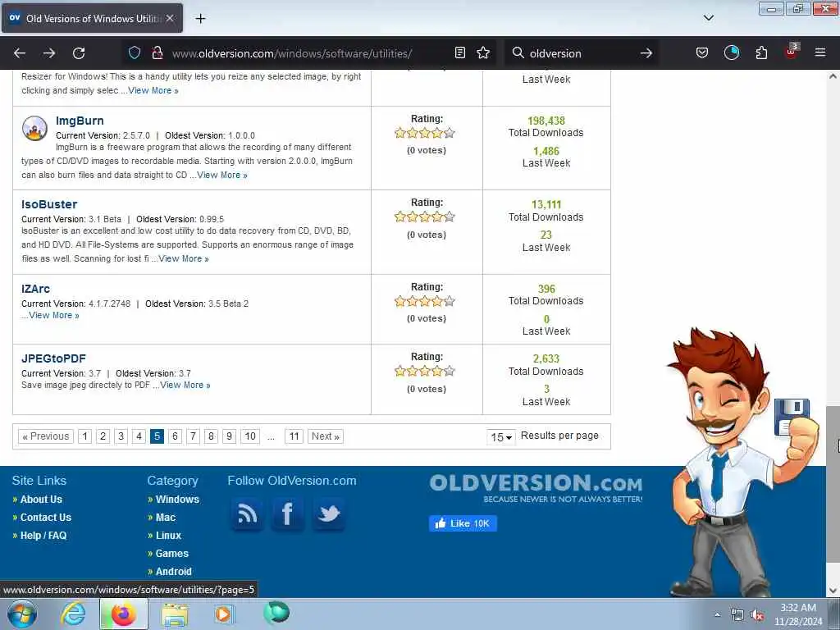Open Mac category footer link

(x=166, y=517)
